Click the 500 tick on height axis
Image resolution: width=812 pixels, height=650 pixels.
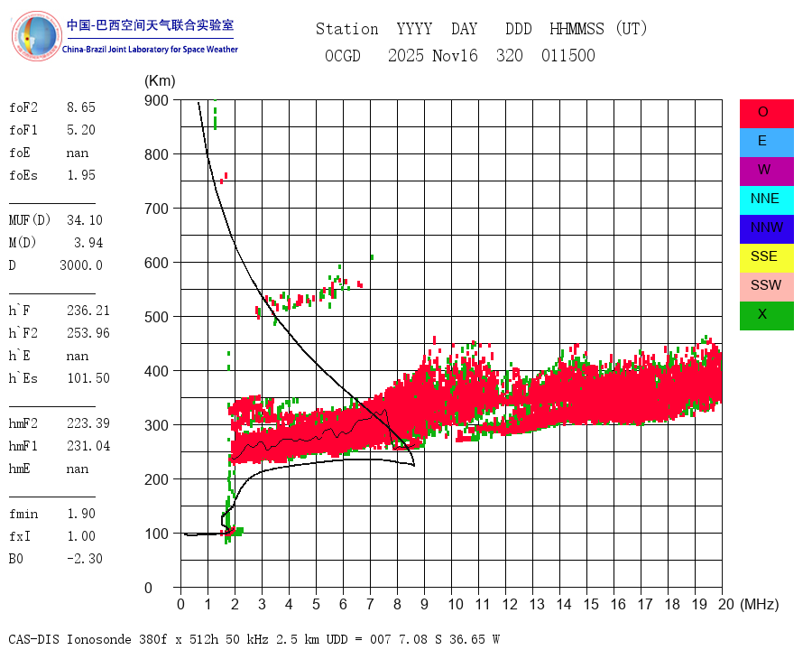click(156, 317)
